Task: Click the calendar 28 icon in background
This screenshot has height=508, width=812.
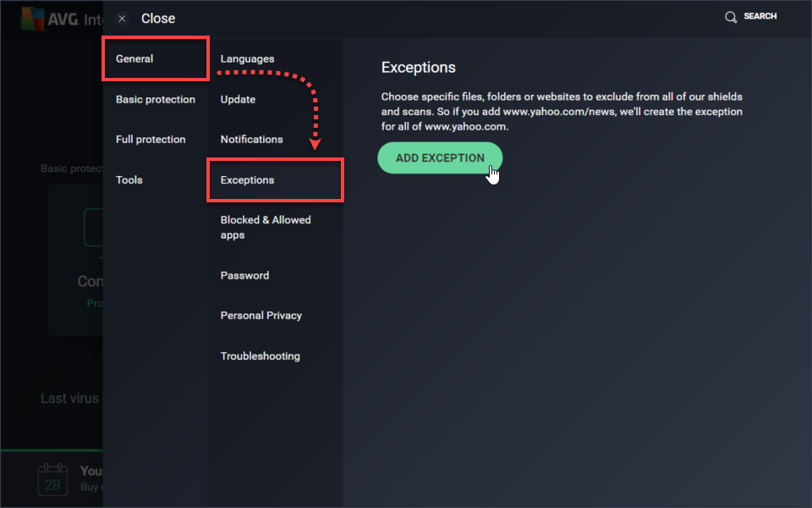Action: click(52, 479)
